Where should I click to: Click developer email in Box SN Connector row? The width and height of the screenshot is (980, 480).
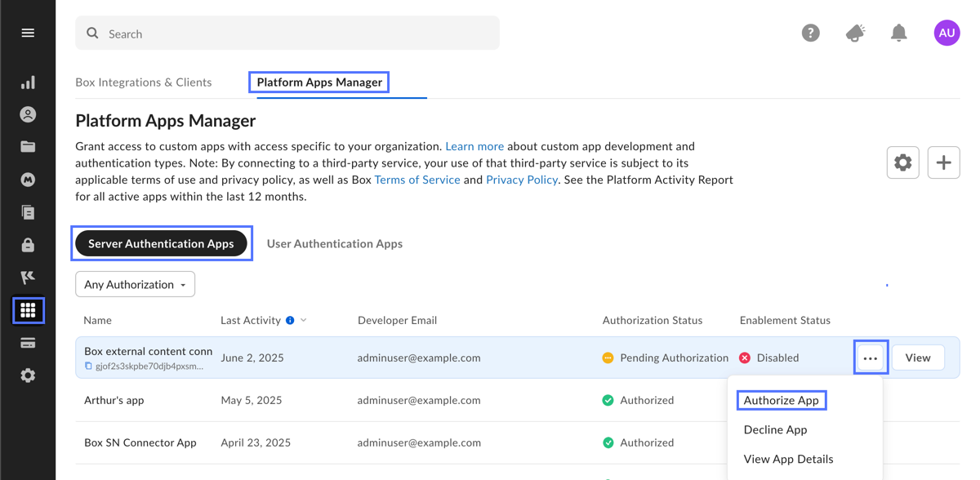tap(419, 442)
